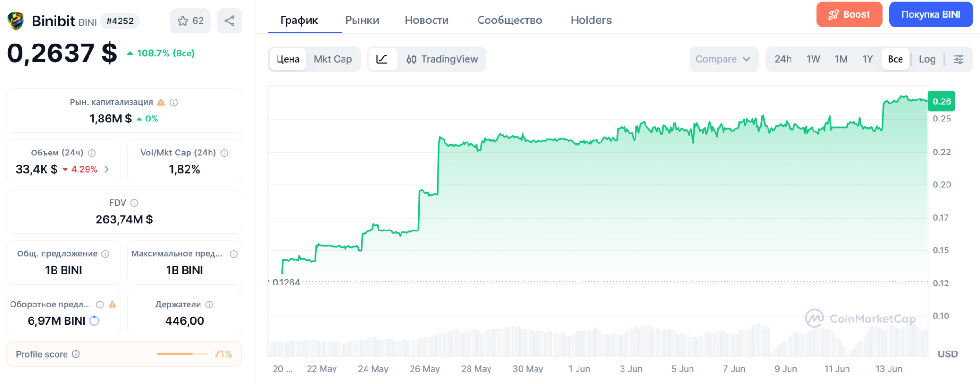Click the 0.1264 starting price marker
This screenshot has width=980, height=384.
(x=286, y=283)
